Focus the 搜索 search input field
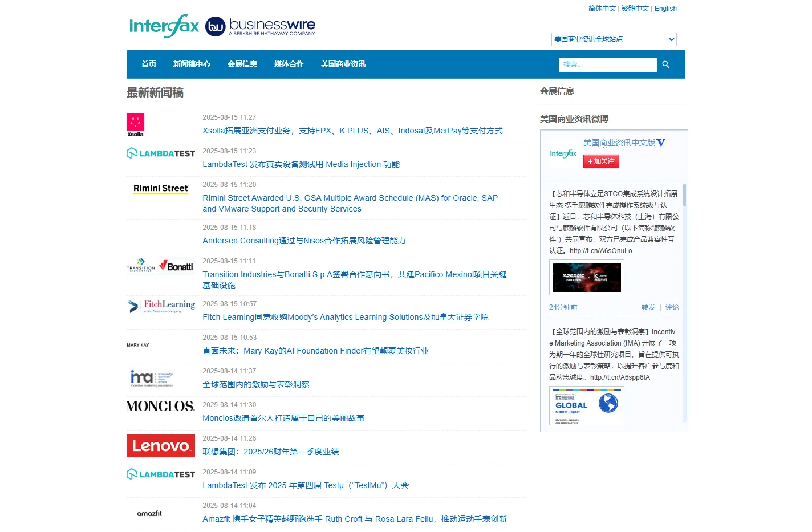This screenshot has height=532, width=812. (x=607, y=64)
